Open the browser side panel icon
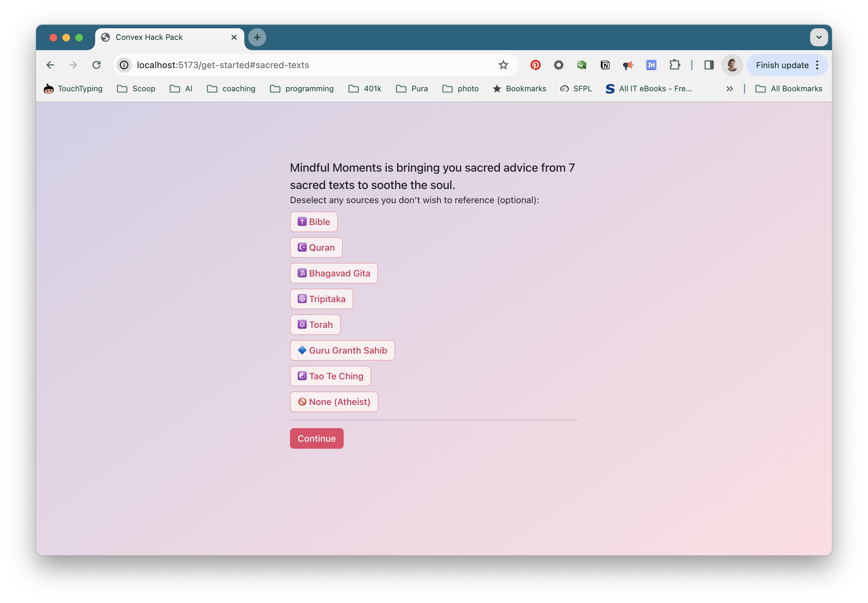 pos(709,65)
